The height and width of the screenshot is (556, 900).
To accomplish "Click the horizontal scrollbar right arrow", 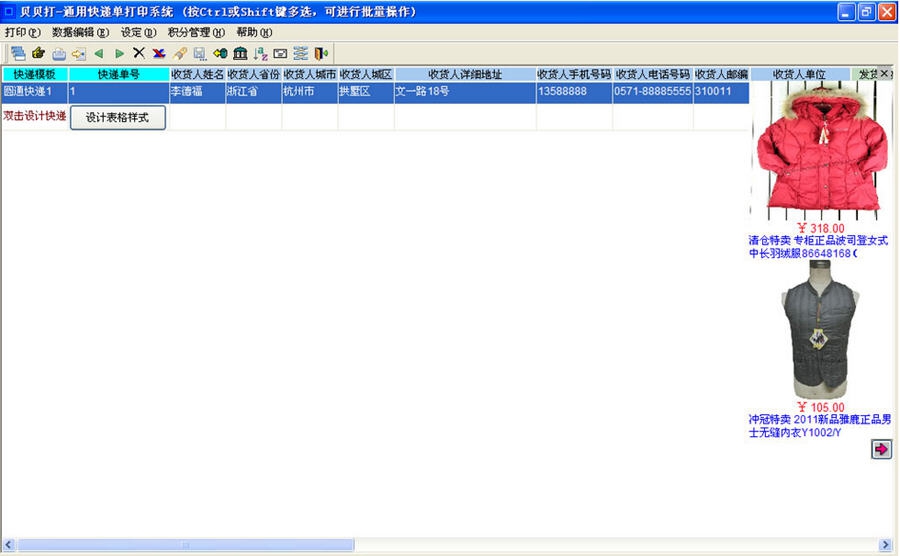I will point(885,545).
